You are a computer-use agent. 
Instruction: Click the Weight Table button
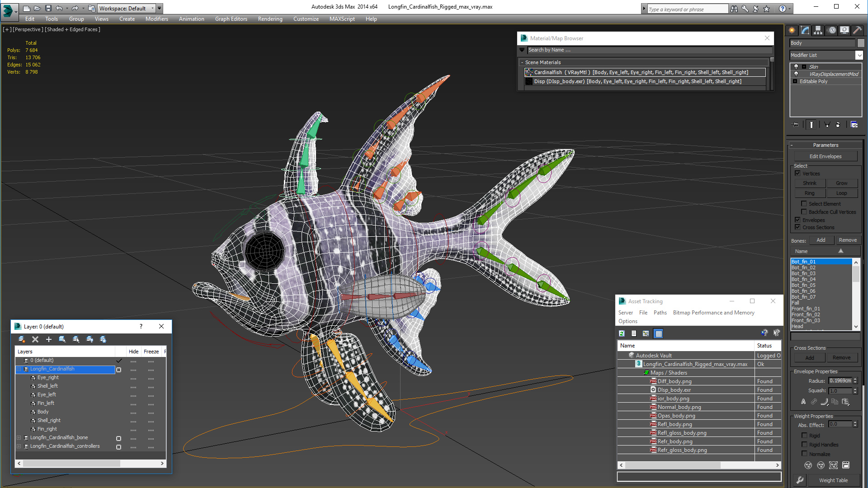[833, 480]
